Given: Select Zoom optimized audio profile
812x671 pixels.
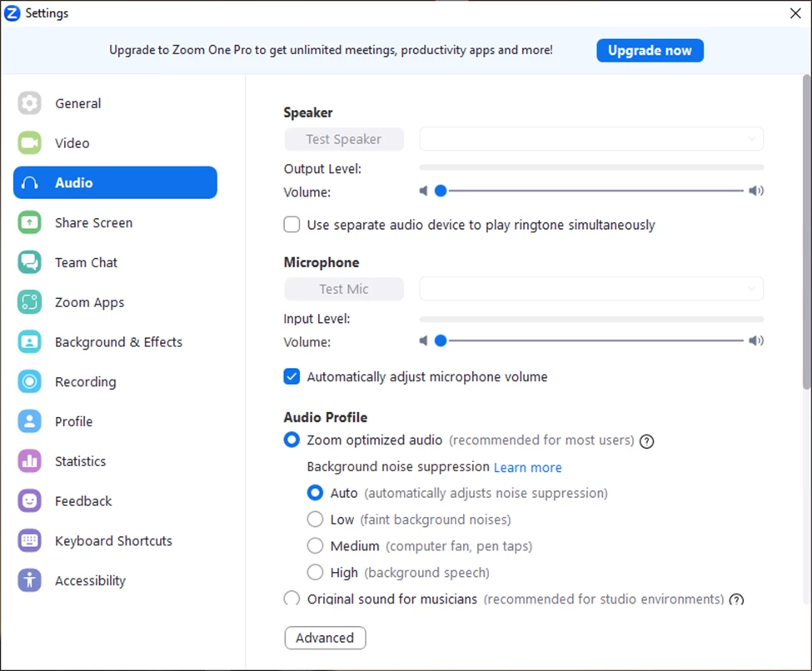Looking at the screenshot, I should coord(291,440).
